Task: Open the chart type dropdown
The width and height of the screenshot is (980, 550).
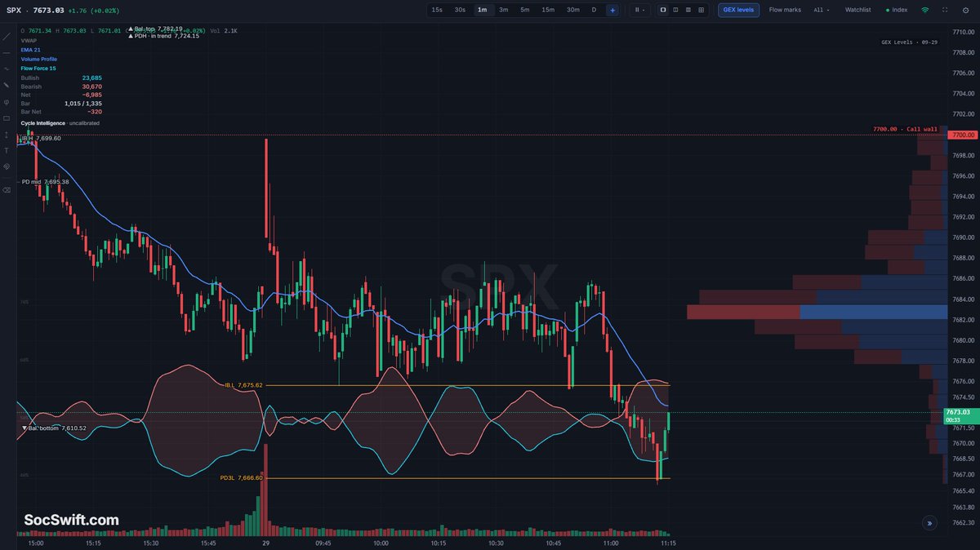Action: click(639, 10)
